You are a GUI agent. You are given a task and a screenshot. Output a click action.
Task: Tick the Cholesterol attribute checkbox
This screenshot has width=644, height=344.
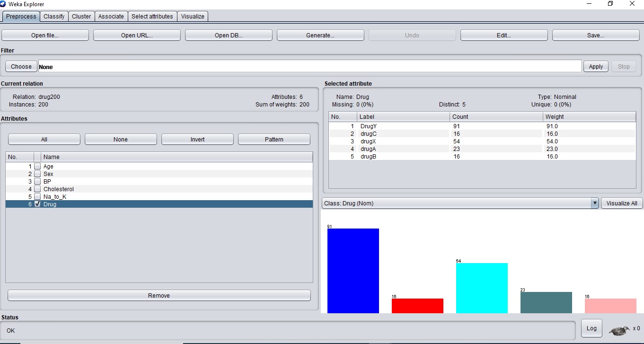[x=37, y=189]
